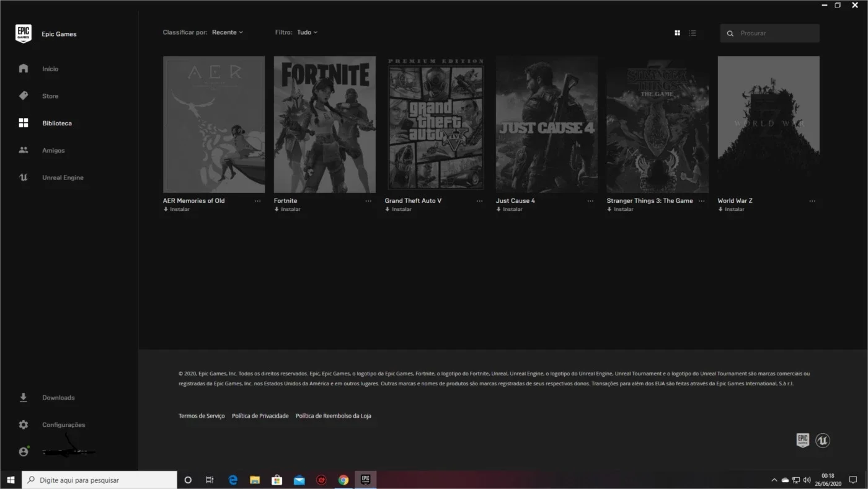
Task: Open options menu for Grand Theft Auto V
Action: tap(479, 201)
